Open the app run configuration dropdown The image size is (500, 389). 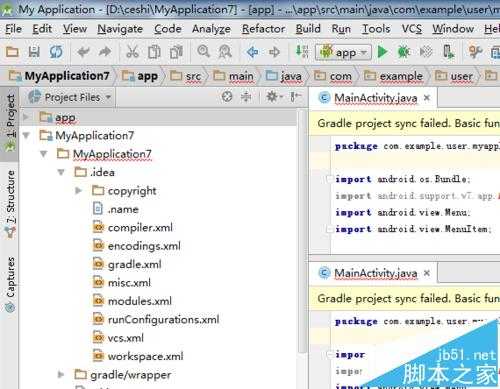point(343,52)
